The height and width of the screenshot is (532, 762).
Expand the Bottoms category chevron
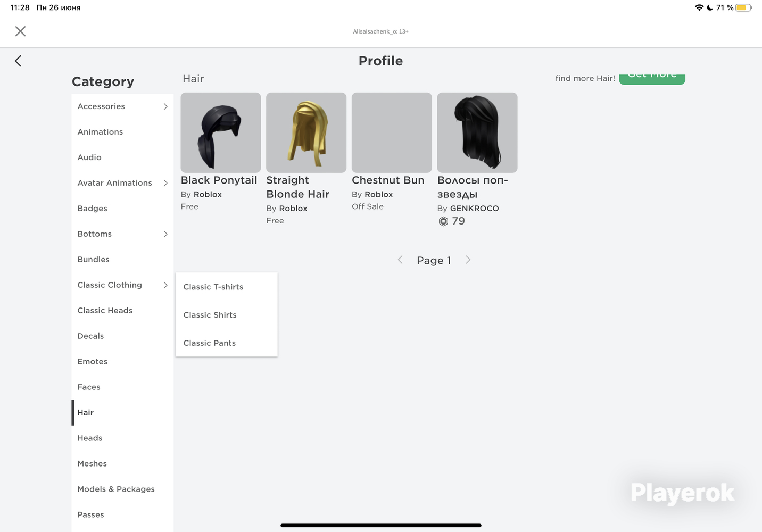[165, 234]
